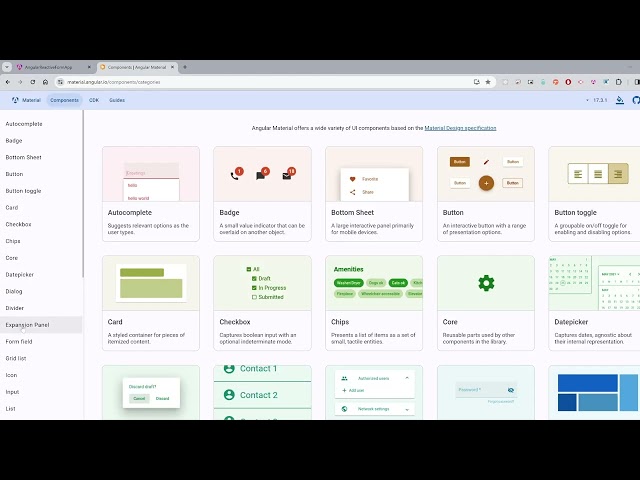The image size is (640, 480).
Task: Click the browser forward arrow
Action: click(20, 82)
